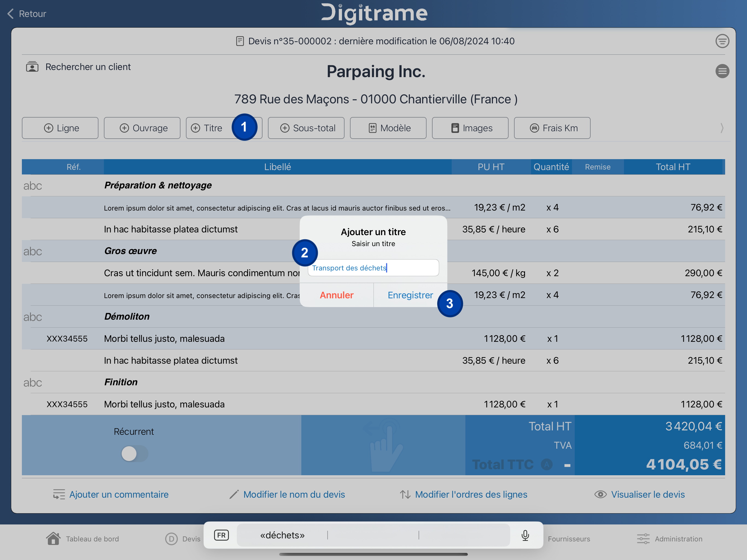Click the title input field containing Transport des déchets

coord(373,268)
